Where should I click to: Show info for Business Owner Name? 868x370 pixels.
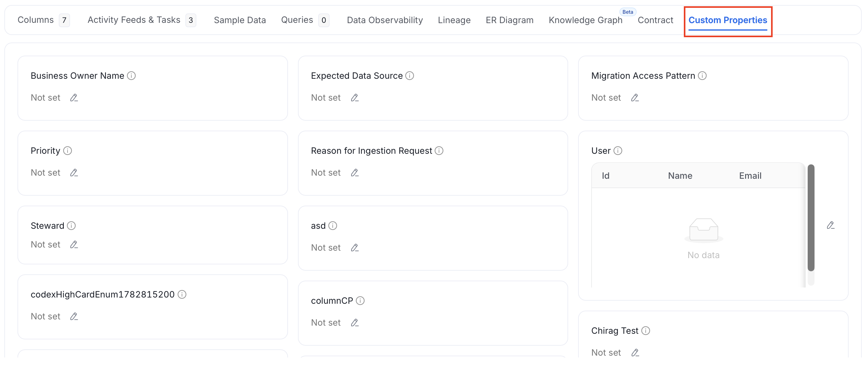[x=131, y=76]
